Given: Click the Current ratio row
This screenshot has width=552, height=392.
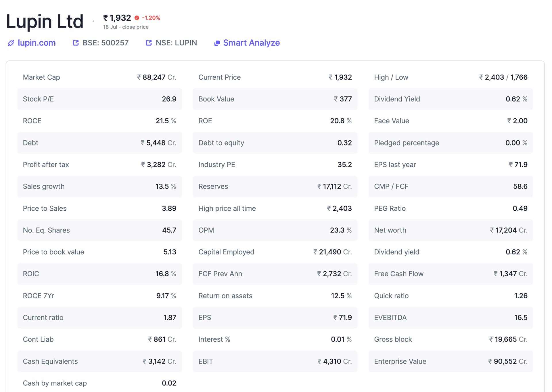Looking at the screenshot, I should (x=99, y=318).
